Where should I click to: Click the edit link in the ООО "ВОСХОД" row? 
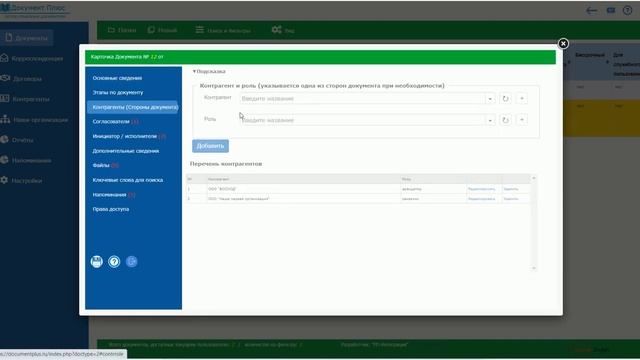click(481, 189)
